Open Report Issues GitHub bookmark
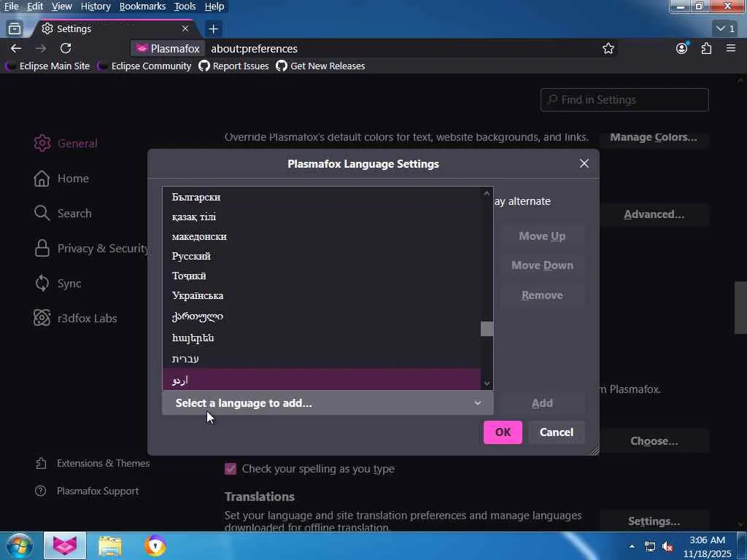Image resolution: width=747 pixels, height=560 pixels. click(233, 66)
